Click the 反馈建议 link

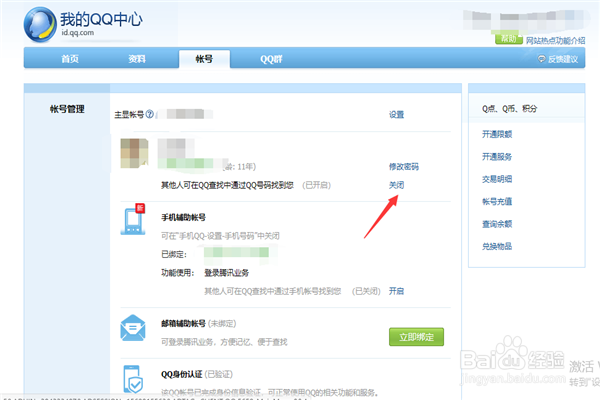pos(563,59)
